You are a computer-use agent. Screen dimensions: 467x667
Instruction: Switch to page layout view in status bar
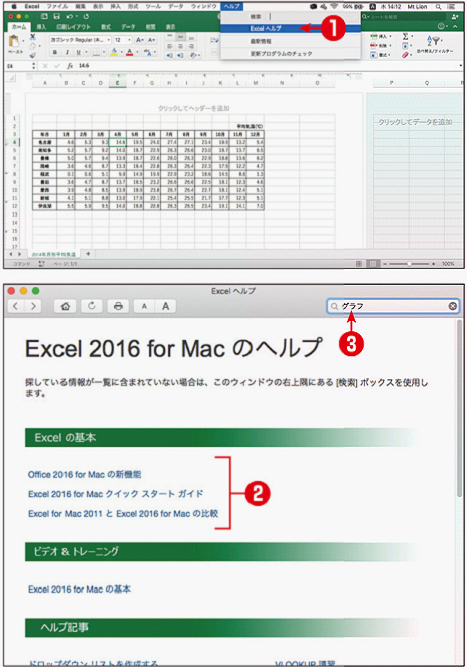click(x=373, y=264)
